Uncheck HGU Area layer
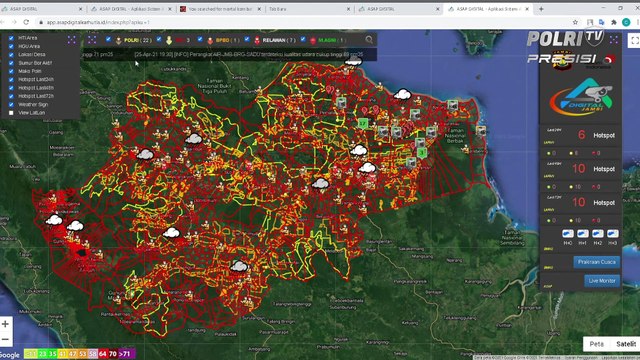This screenshot has height=360, width=640. [11, 46]
